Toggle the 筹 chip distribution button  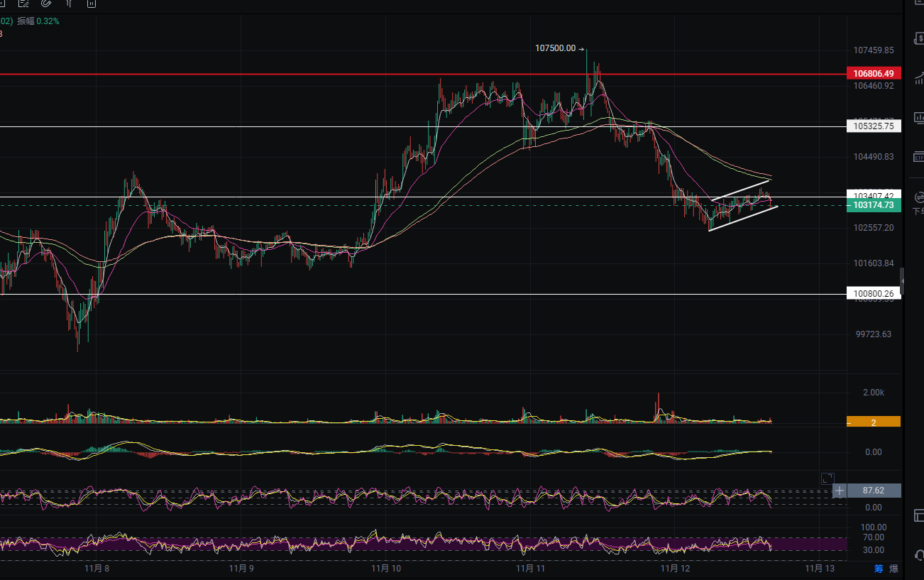coord(879,569)
